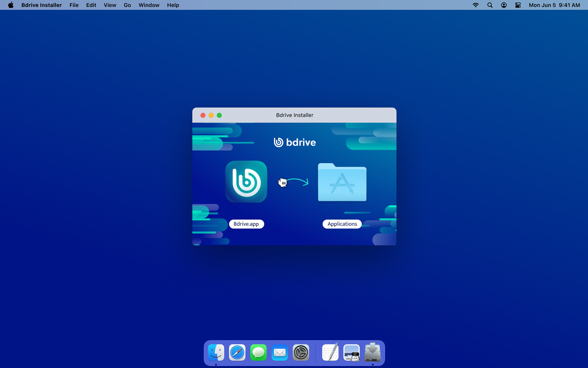Open Mail from the Dock
The image size is (588, 368).
[x=280, y=352]
